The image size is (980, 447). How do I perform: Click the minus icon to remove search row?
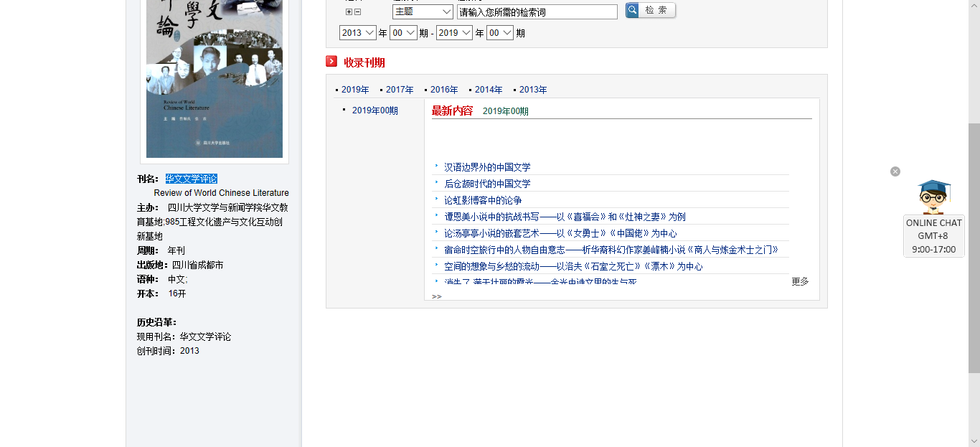(358, 11)
